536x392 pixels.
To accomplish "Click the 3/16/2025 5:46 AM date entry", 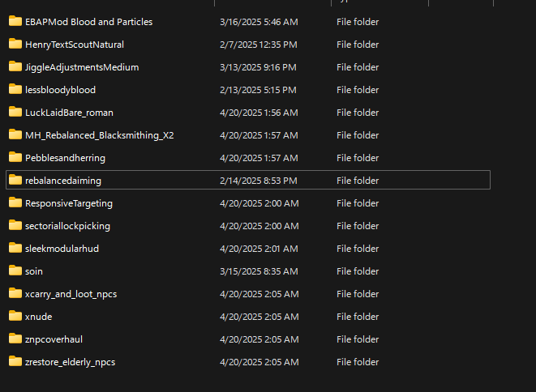I will tap(258, 22).
